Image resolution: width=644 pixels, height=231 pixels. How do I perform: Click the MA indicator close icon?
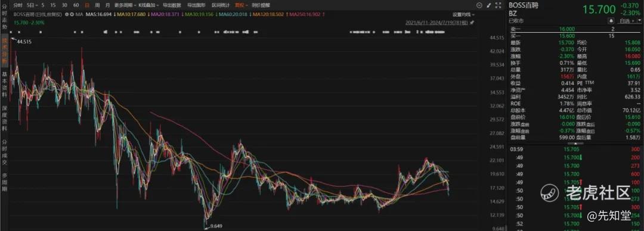tap(72, 14)
